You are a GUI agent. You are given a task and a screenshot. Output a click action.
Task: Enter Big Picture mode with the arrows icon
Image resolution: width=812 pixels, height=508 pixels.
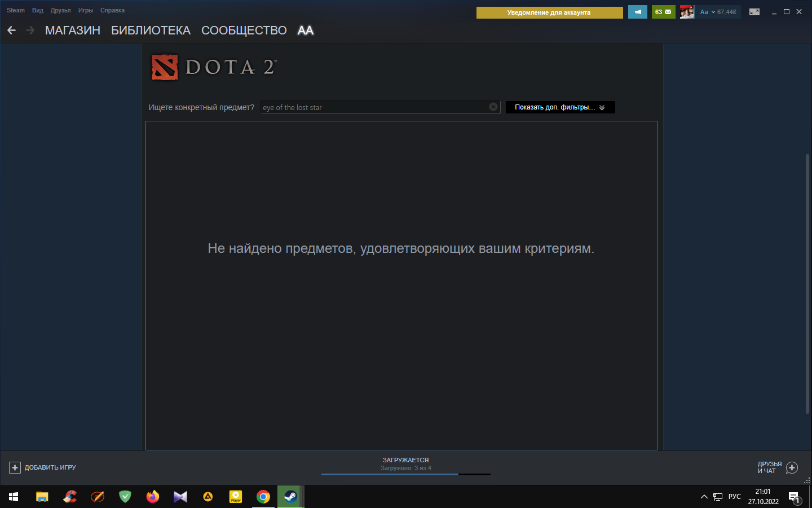point(754,11)
